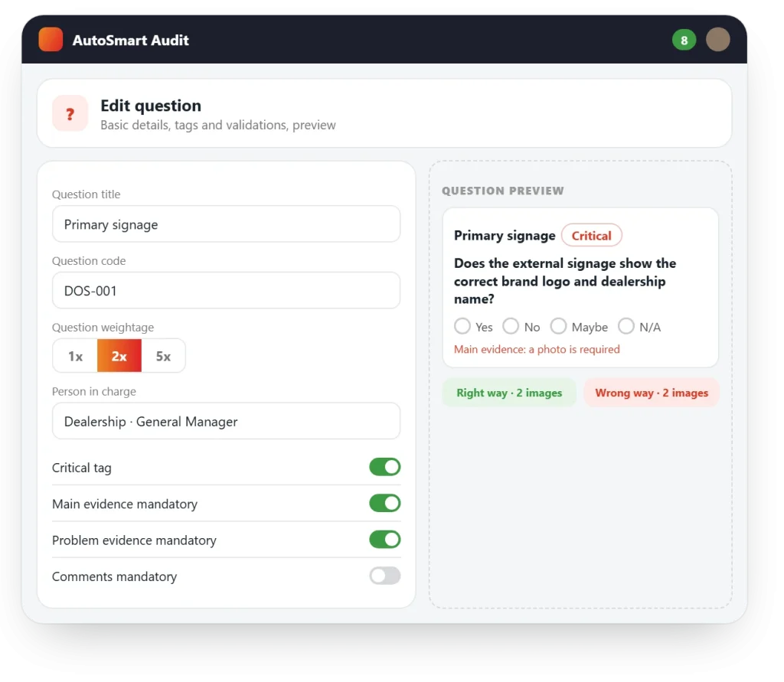Turn off Problem evidence mandatory
784x682 pixels.
[x=384, y=540]
